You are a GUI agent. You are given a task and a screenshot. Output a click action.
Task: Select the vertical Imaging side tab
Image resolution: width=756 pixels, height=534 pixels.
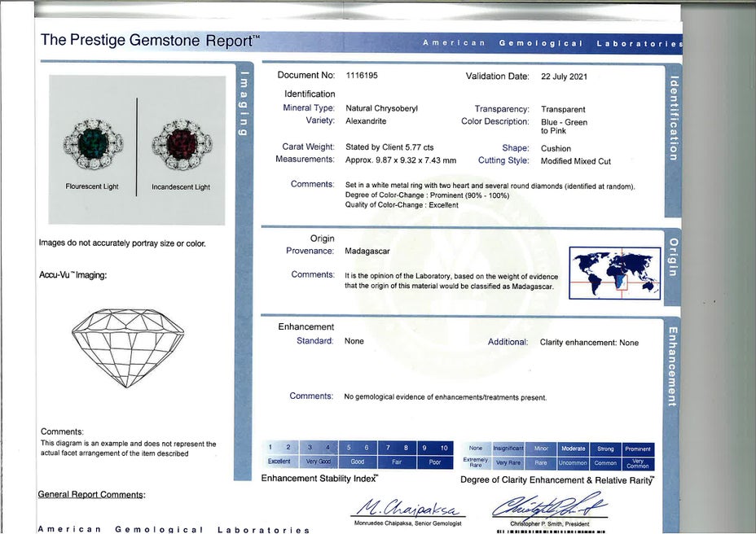[244, 104]
